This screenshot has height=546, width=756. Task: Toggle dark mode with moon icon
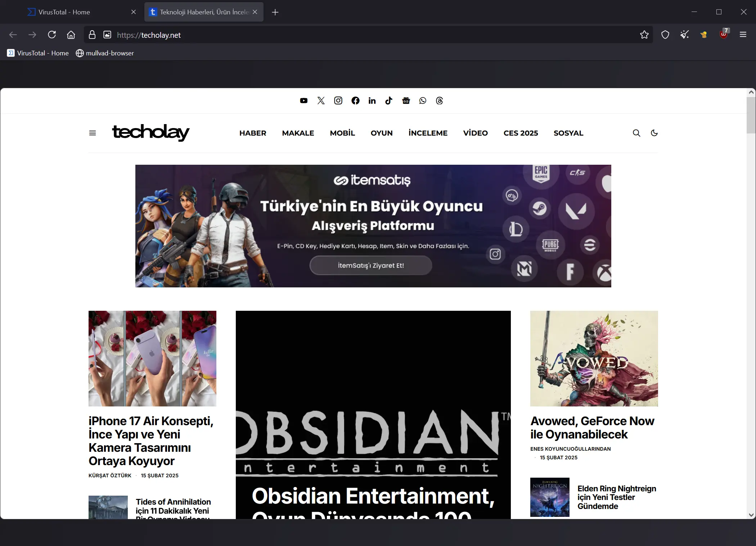(654, 133)
